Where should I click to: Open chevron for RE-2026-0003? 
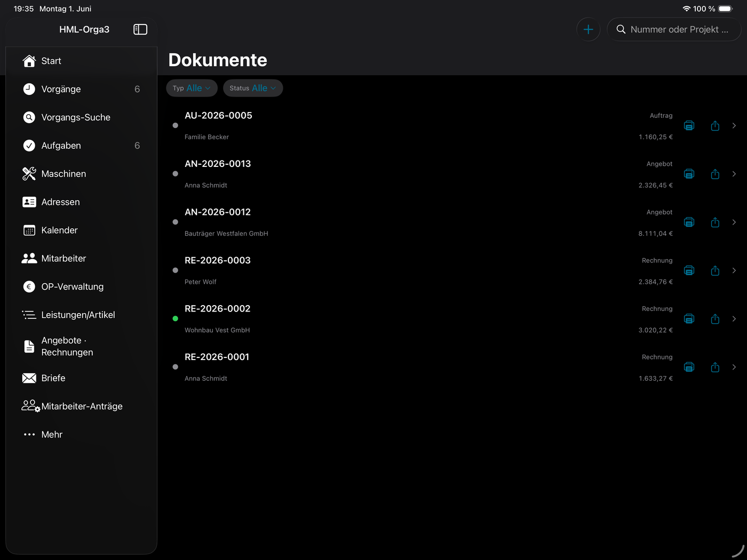[734, 270]
